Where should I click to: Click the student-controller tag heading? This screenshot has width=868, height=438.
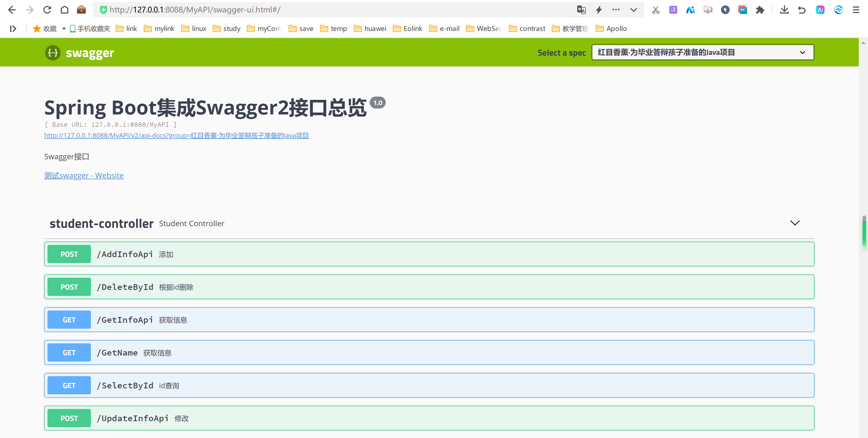pos(101,223)
